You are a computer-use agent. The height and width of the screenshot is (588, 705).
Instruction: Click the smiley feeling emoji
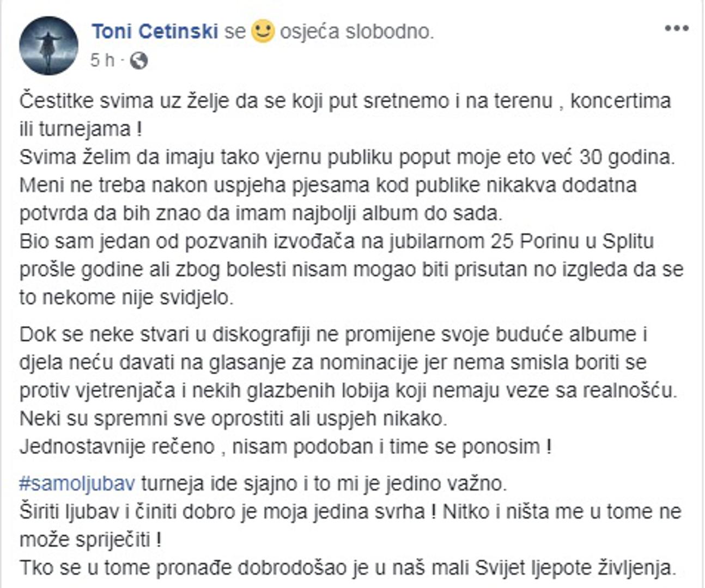point(263,31)
